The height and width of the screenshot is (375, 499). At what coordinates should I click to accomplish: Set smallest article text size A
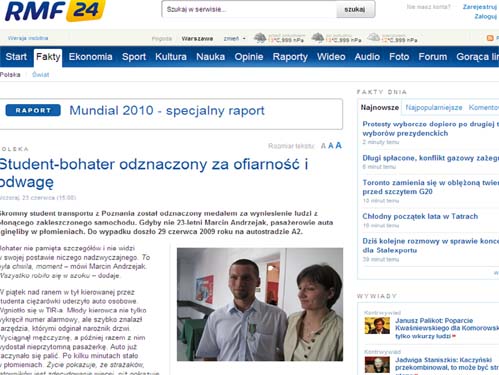coord(323,146)
